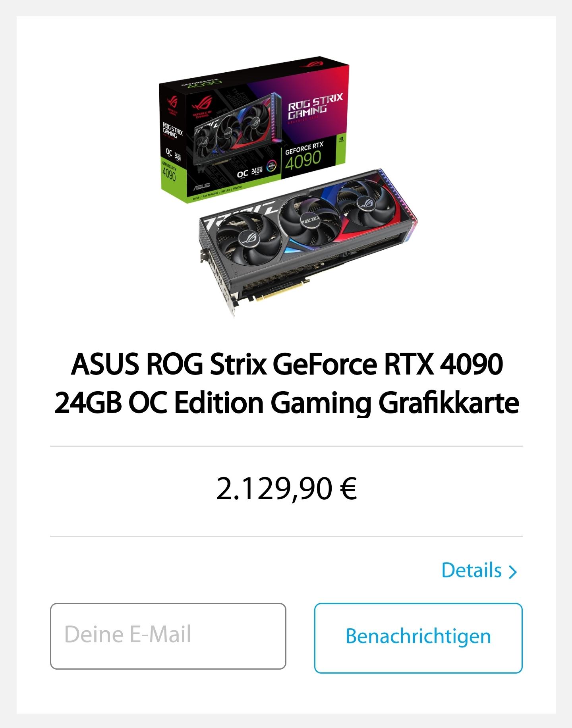Viewport: 572px width, 728px height.
Task: Focus the Deine E-Mail input field
Action: (x=168, y=636)
